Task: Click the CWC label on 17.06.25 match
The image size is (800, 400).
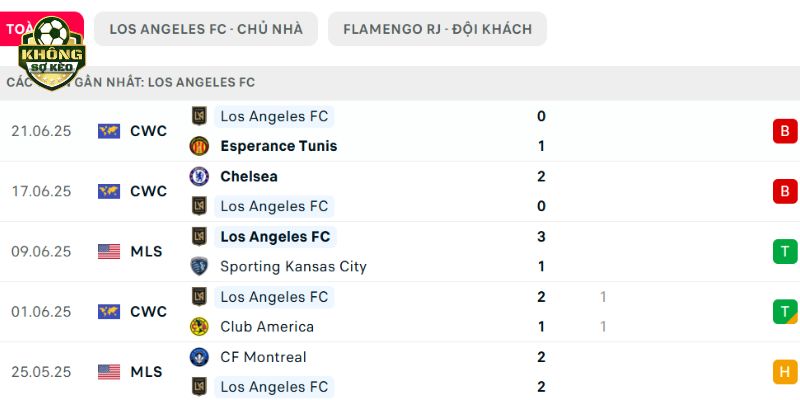Action: click(148, 191)
